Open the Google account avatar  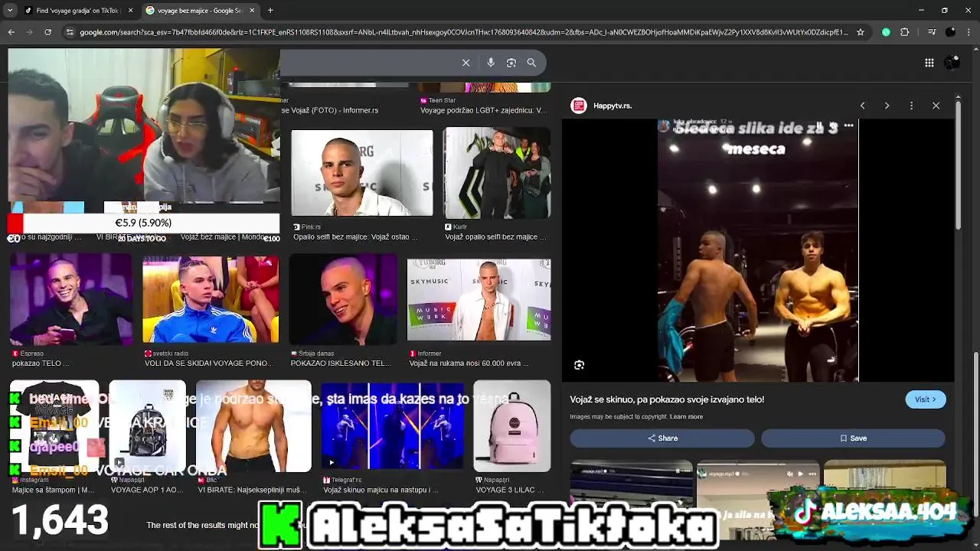[952, 63]
